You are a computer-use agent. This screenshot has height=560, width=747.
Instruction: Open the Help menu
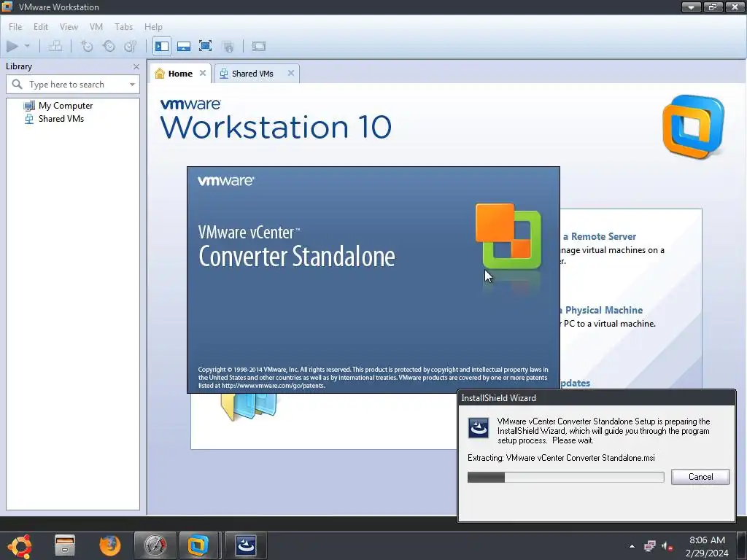[153, 27]
